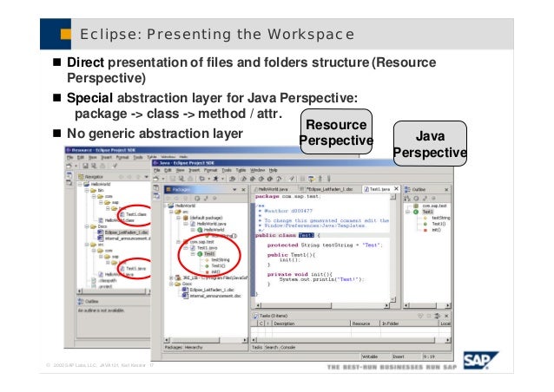Collapse bin folder in Navigator tree
Viewport: 554px width, 392px height.
point(87,191)
